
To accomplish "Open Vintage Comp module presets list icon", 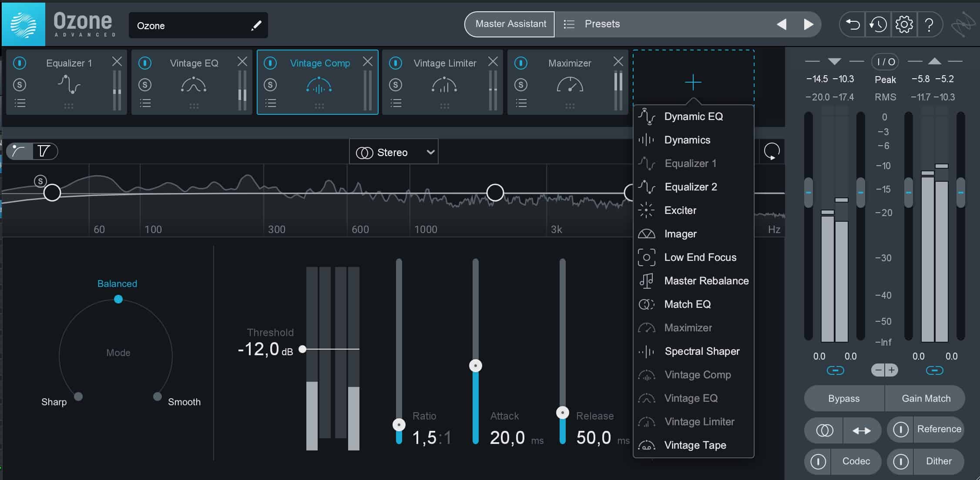I will [271, 103].
